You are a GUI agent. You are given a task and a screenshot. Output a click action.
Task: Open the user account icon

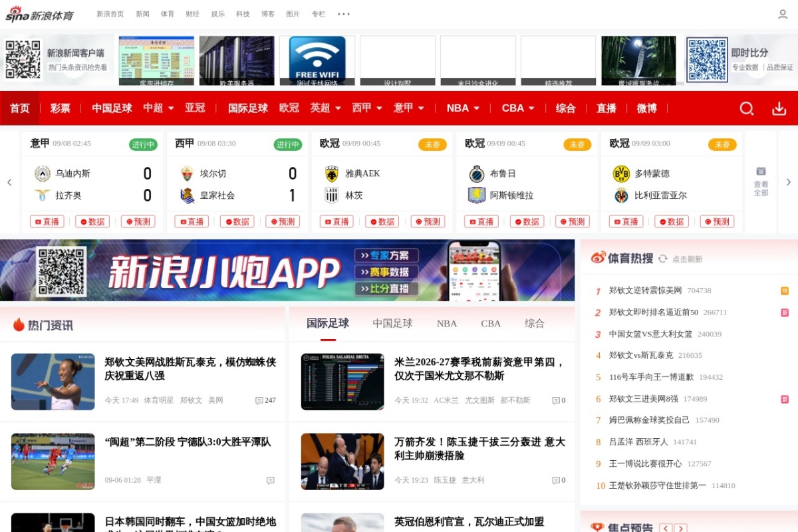783,14
